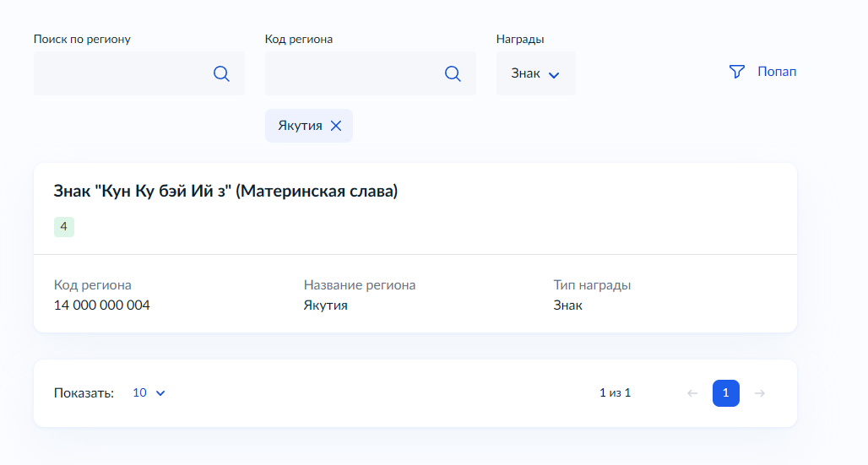Screen dimensions: 868x465
Task: Click the magnifier icon in the Код региона field
Action: pos(453,73)
